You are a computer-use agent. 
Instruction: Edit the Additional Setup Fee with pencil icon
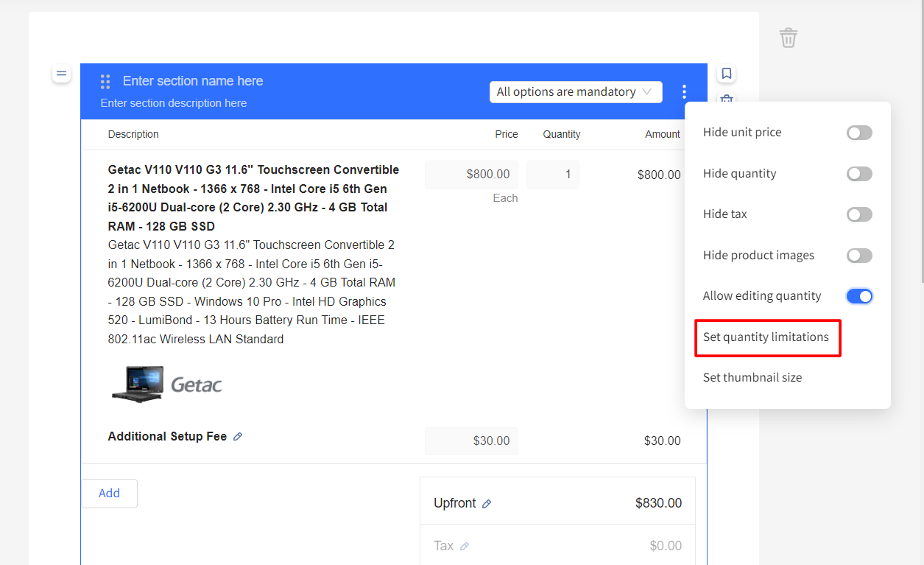238,437
